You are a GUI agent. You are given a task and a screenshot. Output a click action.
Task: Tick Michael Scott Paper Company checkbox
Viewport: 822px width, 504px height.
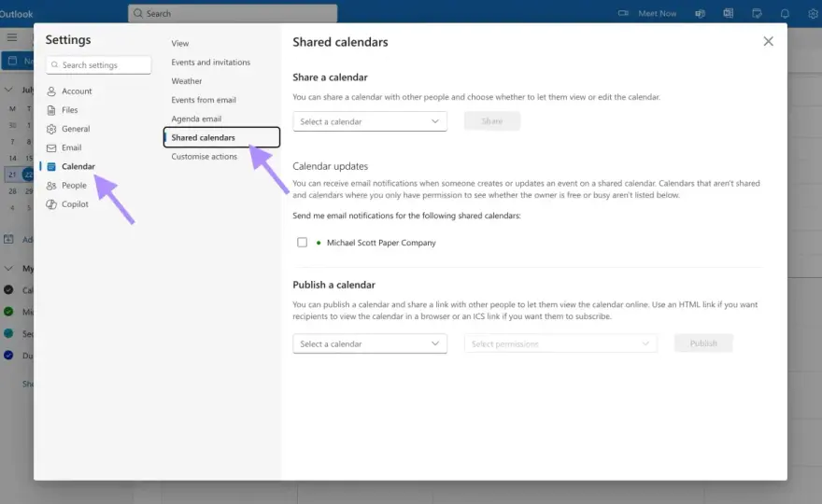302,242
